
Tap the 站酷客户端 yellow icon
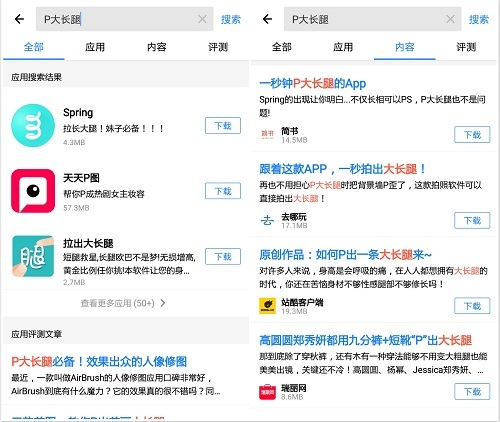tap(267, 306)
